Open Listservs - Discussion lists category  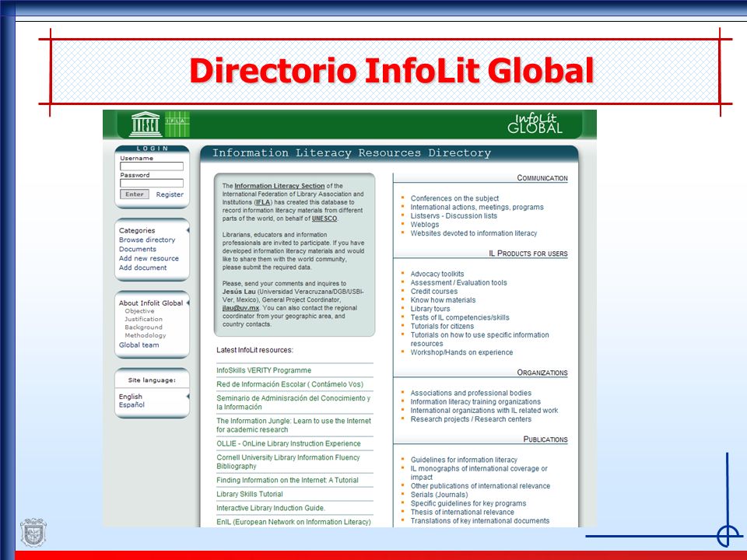[x=454, y=215]
